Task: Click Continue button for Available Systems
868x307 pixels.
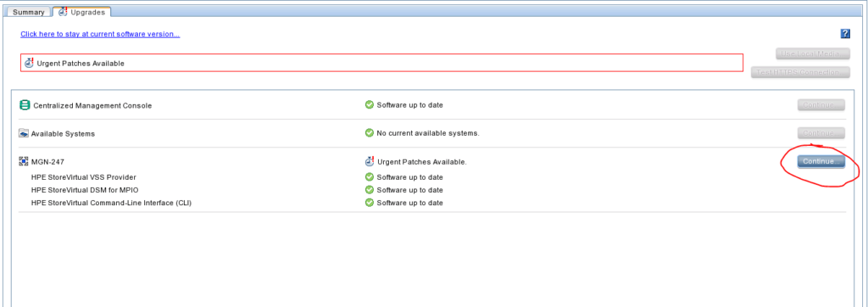Action: click(821, 133)
